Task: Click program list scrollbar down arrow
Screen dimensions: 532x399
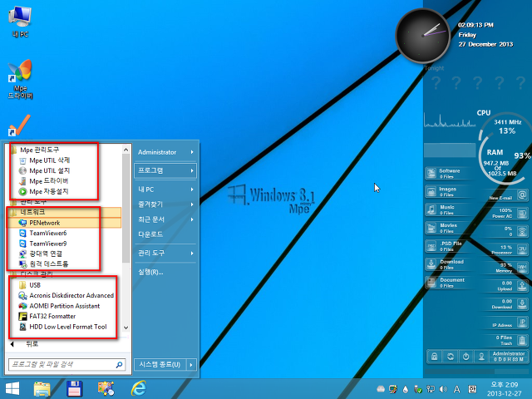Action: pos(126,328)
